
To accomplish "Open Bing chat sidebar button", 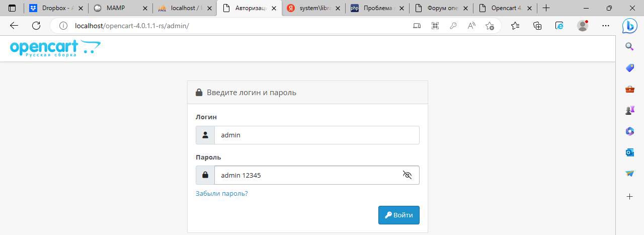I will click(x=629, y=26).
